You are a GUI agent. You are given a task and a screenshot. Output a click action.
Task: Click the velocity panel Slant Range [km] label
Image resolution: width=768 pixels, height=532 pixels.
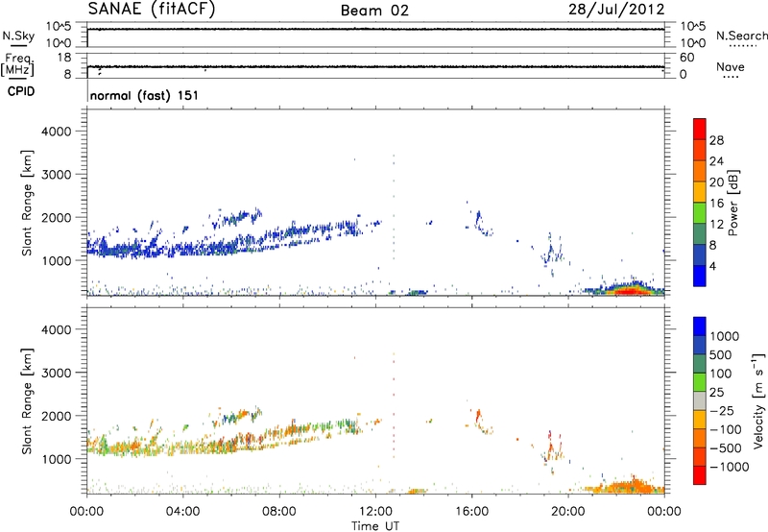[x=27, y=401]
